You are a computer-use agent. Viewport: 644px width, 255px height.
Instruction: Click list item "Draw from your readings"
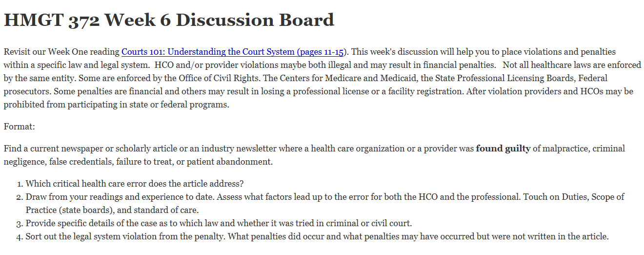click(325, 204)
